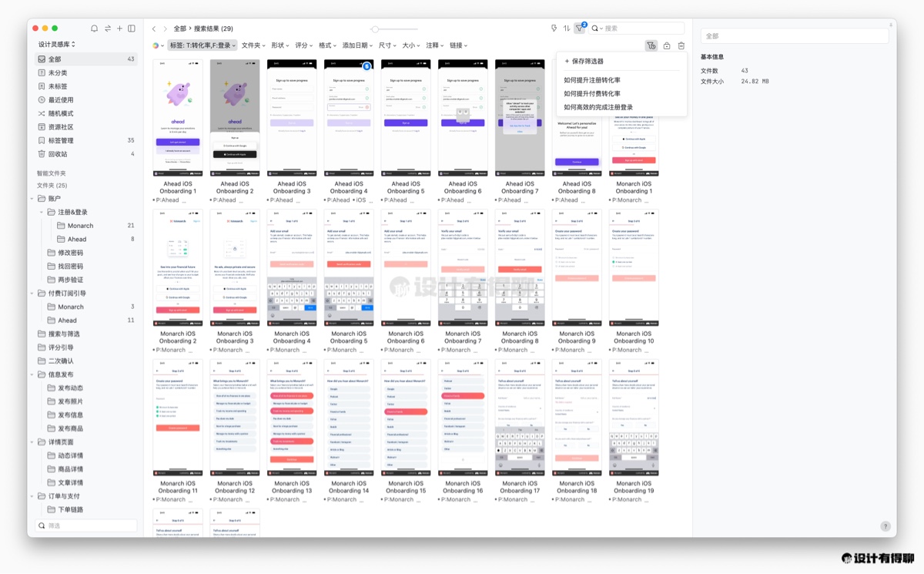Go back with the left arrow
The width and height of the screenshot is (924, 574).
coord(154,29)
